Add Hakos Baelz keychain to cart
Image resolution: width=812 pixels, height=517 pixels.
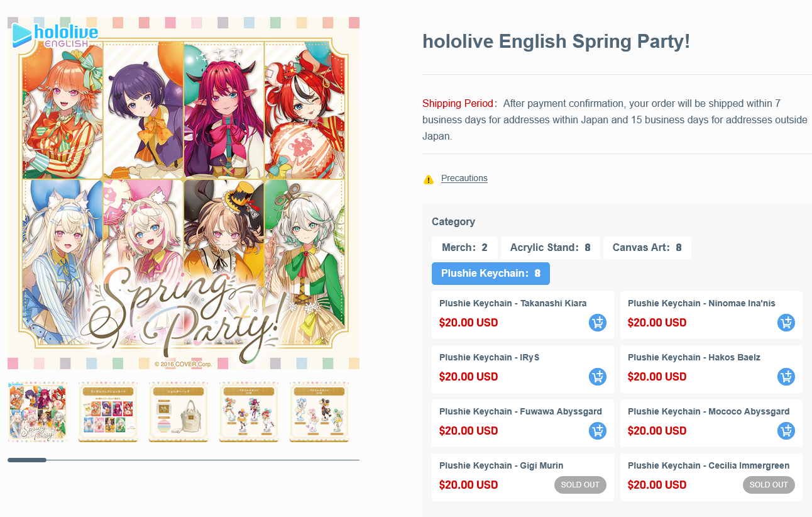pos(786,377)
